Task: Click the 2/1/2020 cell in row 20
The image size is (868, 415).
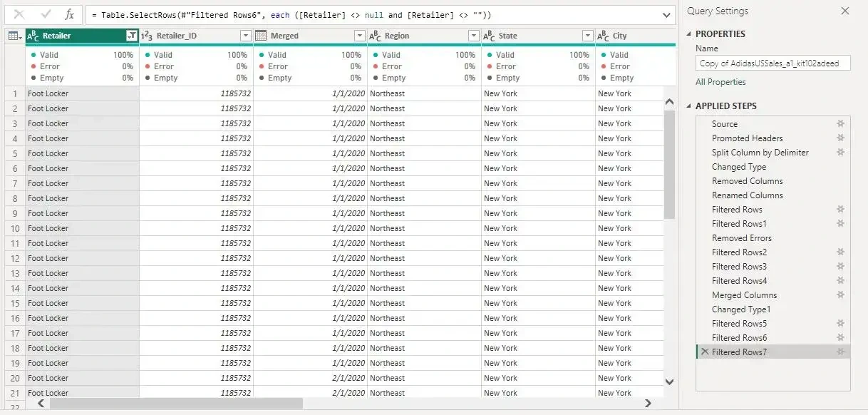Action: tap(310, 378)
